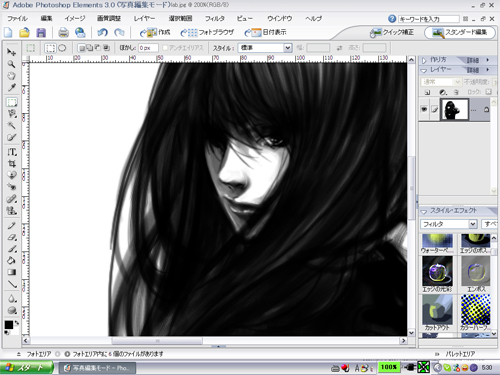The height and width of the screenshot is (375, 500).
Task: Click スタンダード編集 button
Action: 460,32
